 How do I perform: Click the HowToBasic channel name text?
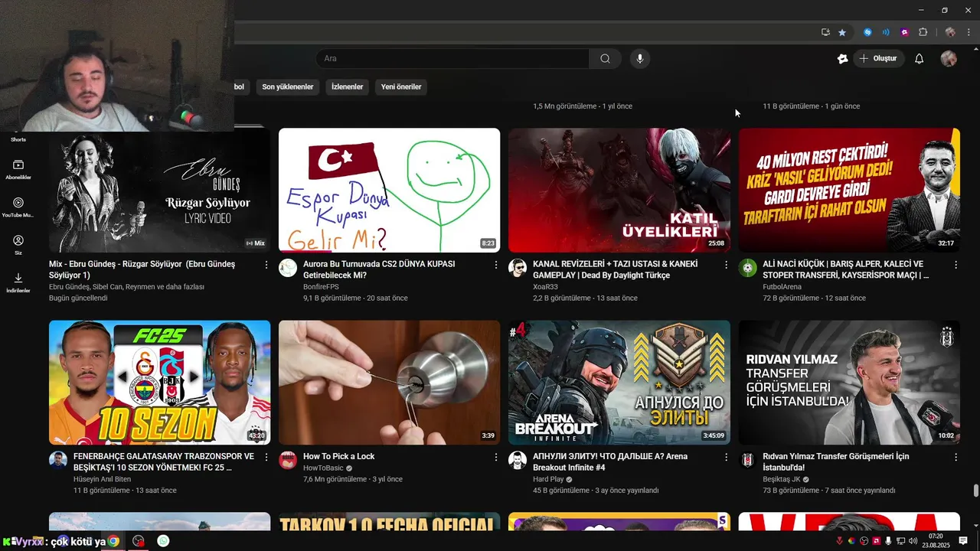click(x=323, y=468)
